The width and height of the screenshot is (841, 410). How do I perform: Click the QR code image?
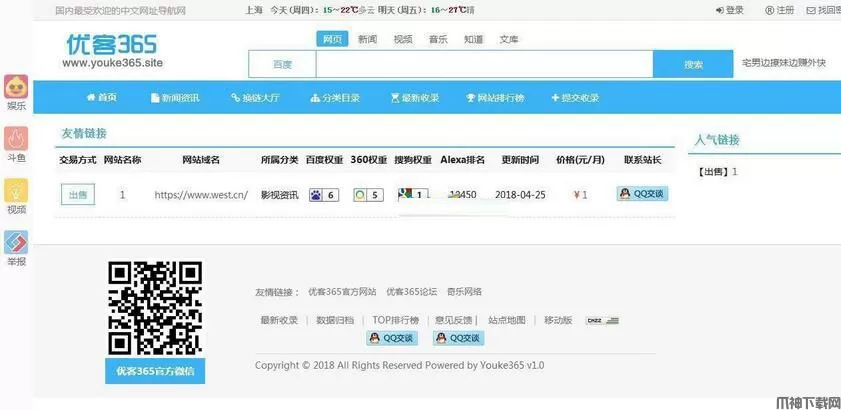coord(155,308)
